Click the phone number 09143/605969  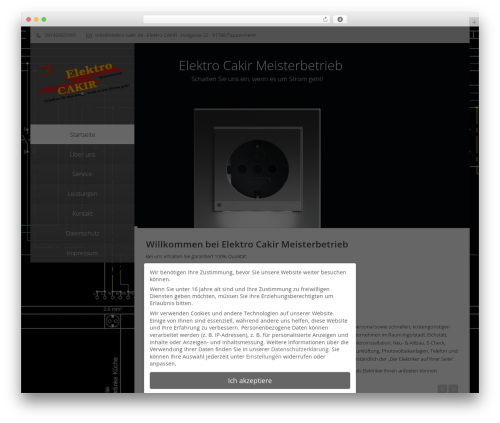click(60, 35)
